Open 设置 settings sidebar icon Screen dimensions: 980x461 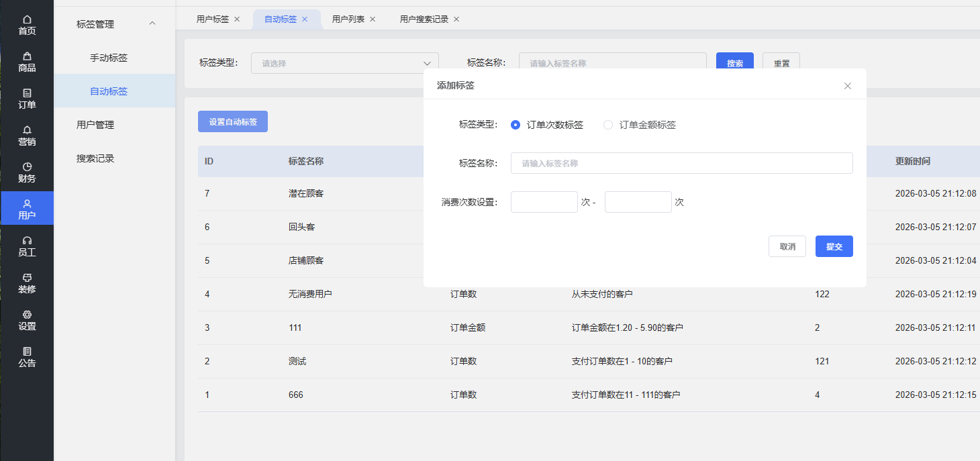[x=27, y=320]
